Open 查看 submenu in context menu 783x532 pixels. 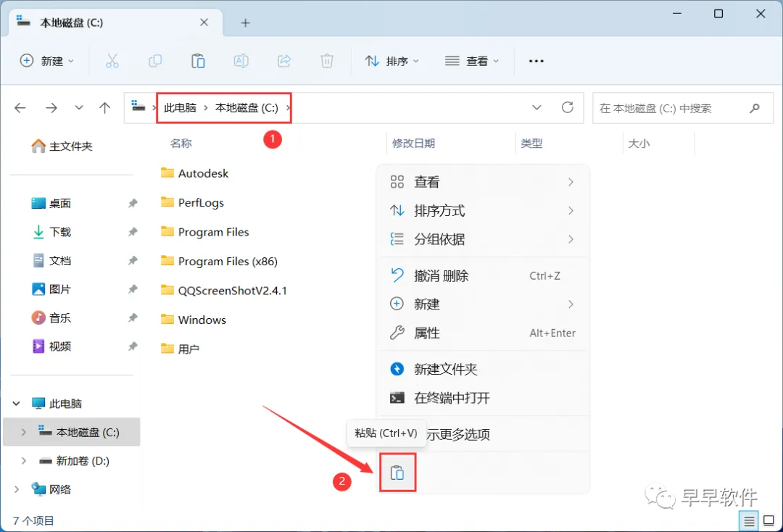point(483,182)
